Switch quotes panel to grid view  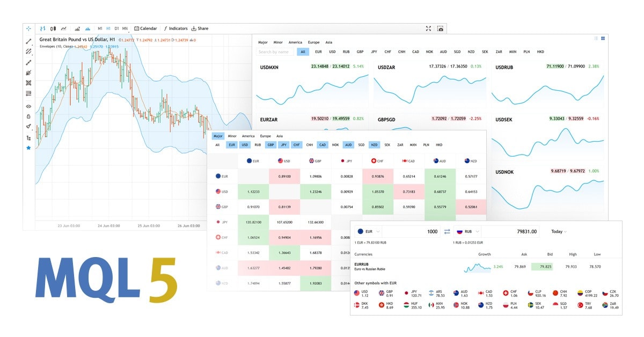tap(603, 39)
